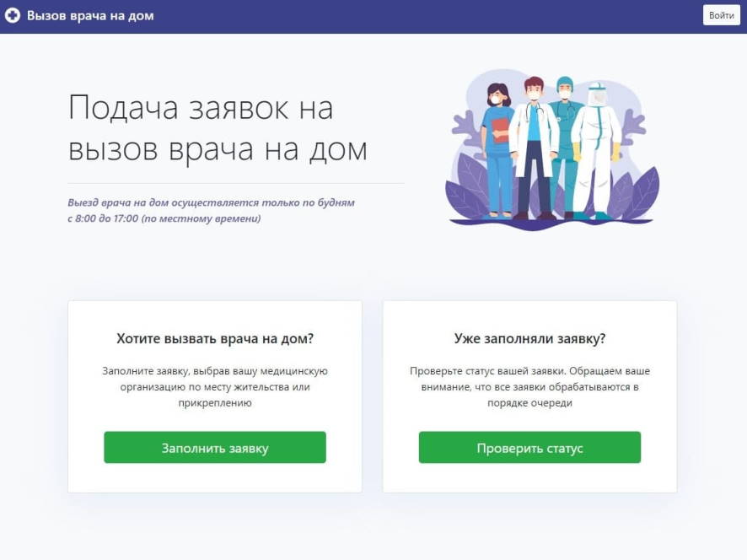Screen dimensions: 747x560
Task: Click the italic working hours notice text
Action: click(211, 210)
